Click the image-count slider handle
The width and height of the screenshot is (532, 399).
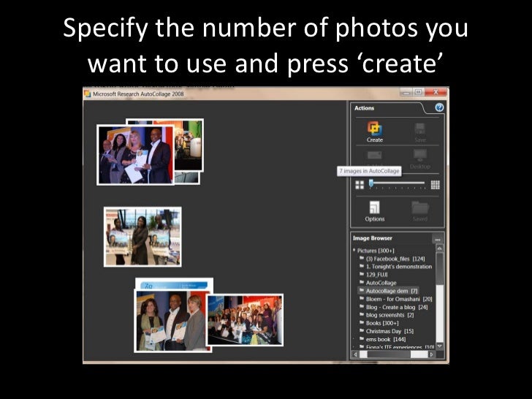[x=371, y=183]
